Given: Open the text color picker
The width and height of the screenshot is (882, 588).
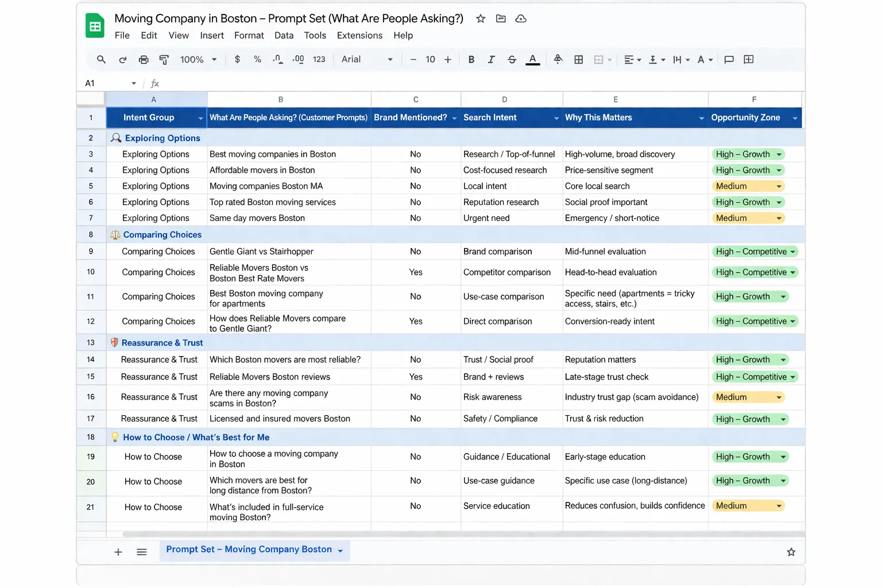Looking at the screenshot, I should coord(532,60).
